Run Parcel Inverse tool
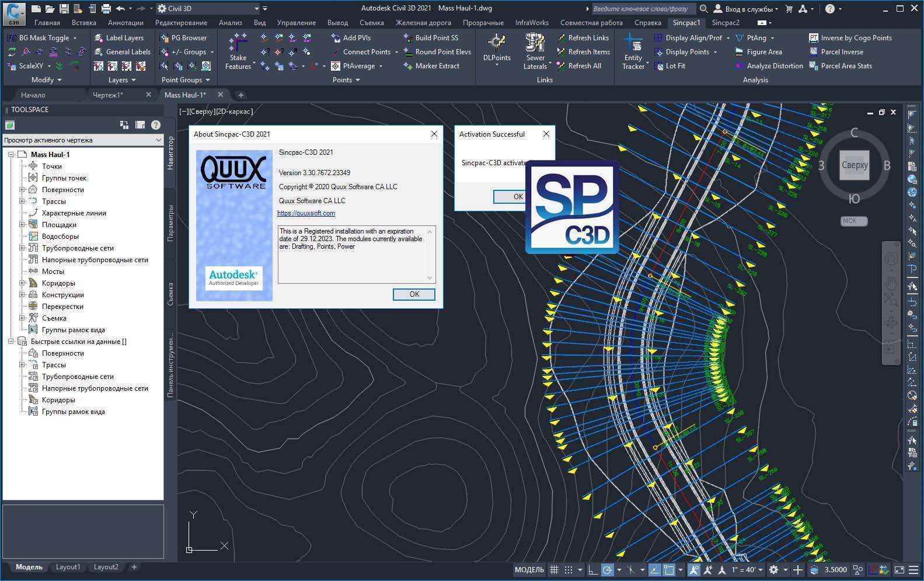The width and height of the screenshot is (924, 581). coord(836,51)
